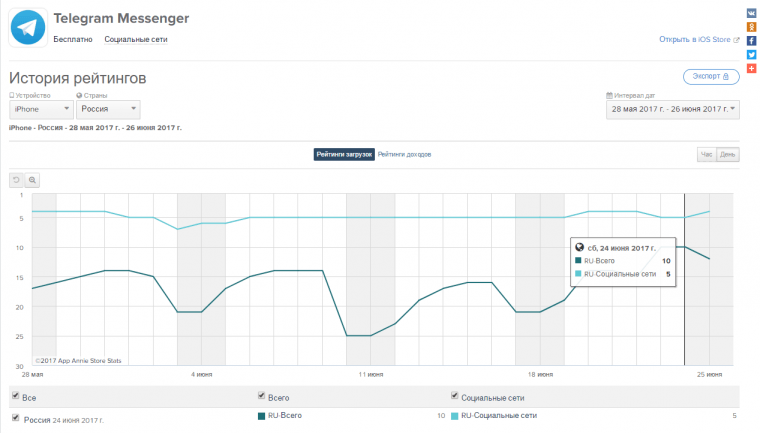Uncheck the Россия 24 июня checkbox
760x433 pixels.
point(16,417)
